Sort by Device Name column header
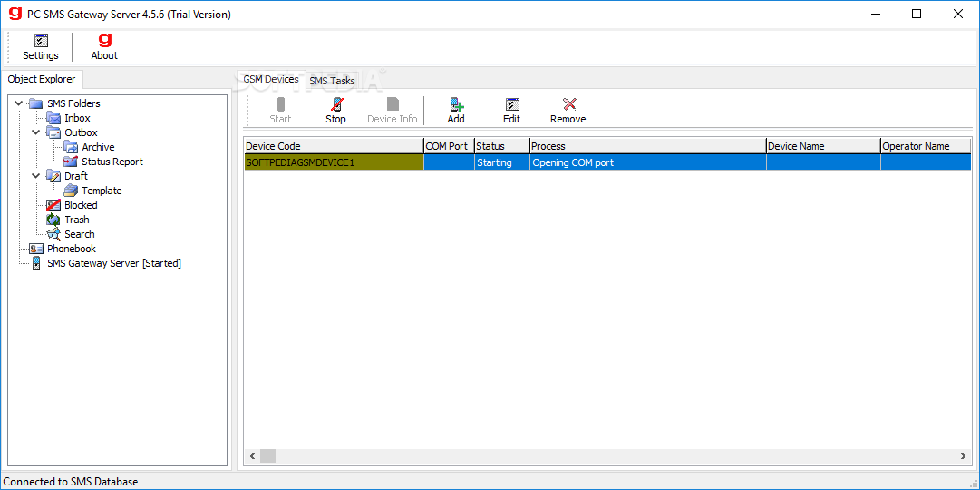Image resolution: width=980 pixels, height=490 pixels. click(x=823, y=146)
